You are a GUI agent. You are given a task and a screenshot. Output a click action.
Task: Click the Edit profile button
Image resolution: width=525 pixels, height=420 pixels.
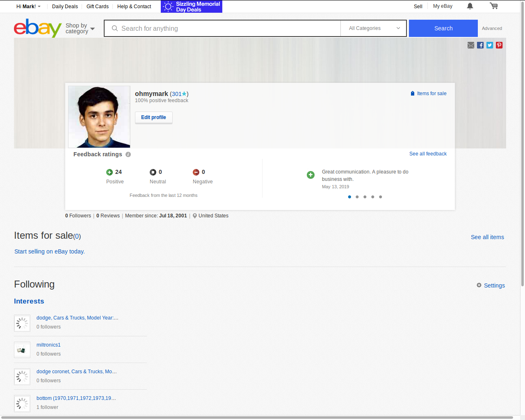coord(154,117)
